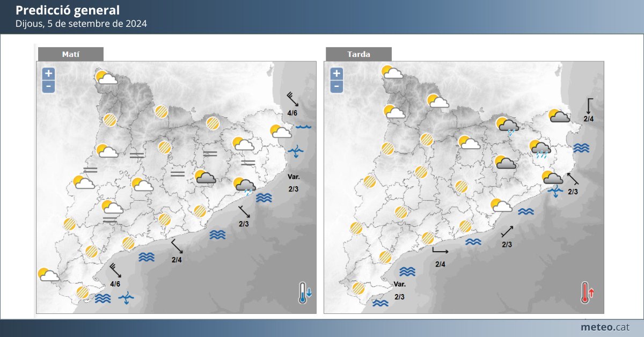
Task: Click the waves icon next to the Matí rain shower
Action: (x=264, y=197)
